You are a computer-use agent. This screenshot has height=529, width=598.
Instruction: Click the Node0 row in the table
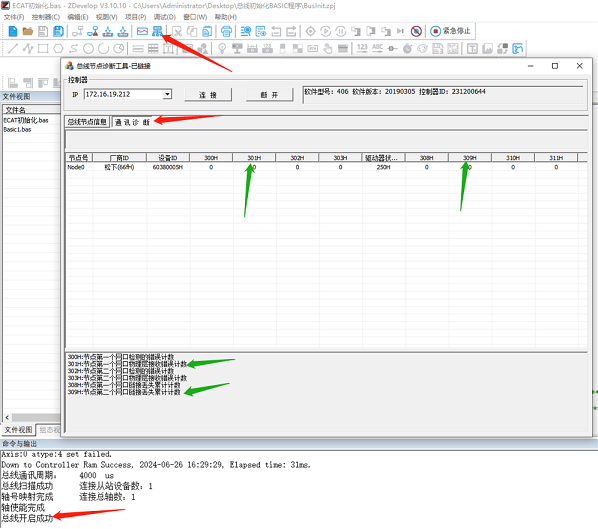pyautogui.click(x=326, y=167)
